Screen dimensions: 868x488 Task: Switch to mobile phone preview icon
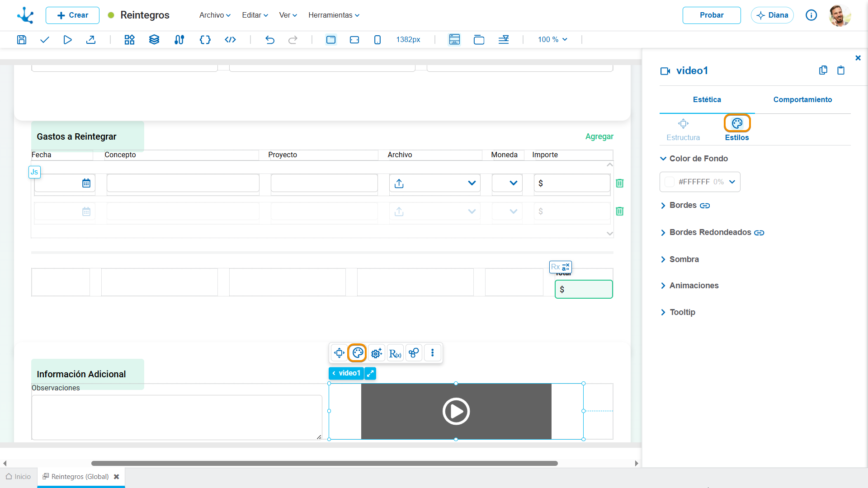pyautogui.click(x=377, y=40)
